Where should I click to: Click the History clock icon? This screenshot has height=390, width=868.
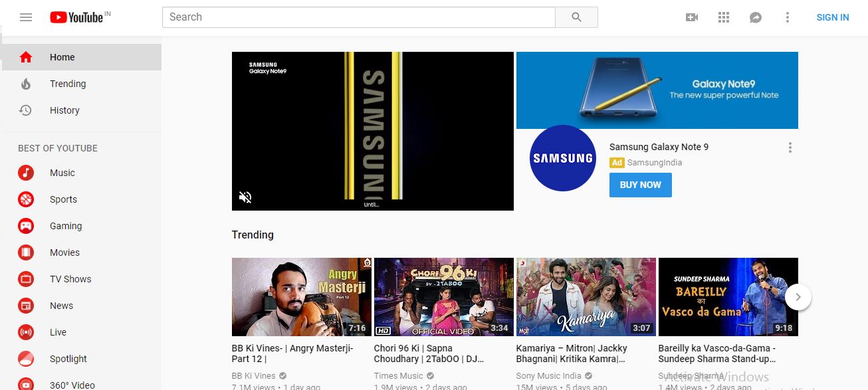tap(25, 110)
